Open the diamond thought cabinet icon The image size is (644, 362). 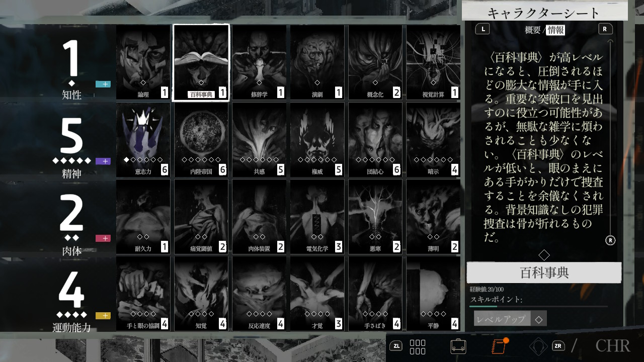coord(539,346)
